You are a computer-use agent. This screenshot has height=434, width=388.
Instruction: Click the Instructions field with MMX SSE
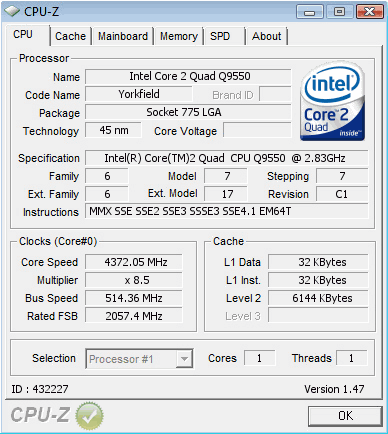(x=227, y=211)
